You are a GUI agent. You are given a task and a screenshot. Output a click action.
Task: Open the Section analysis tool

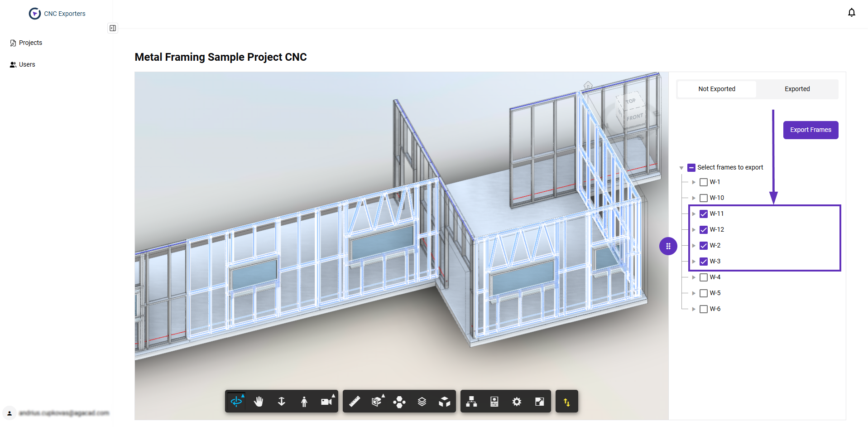(377, 402)
